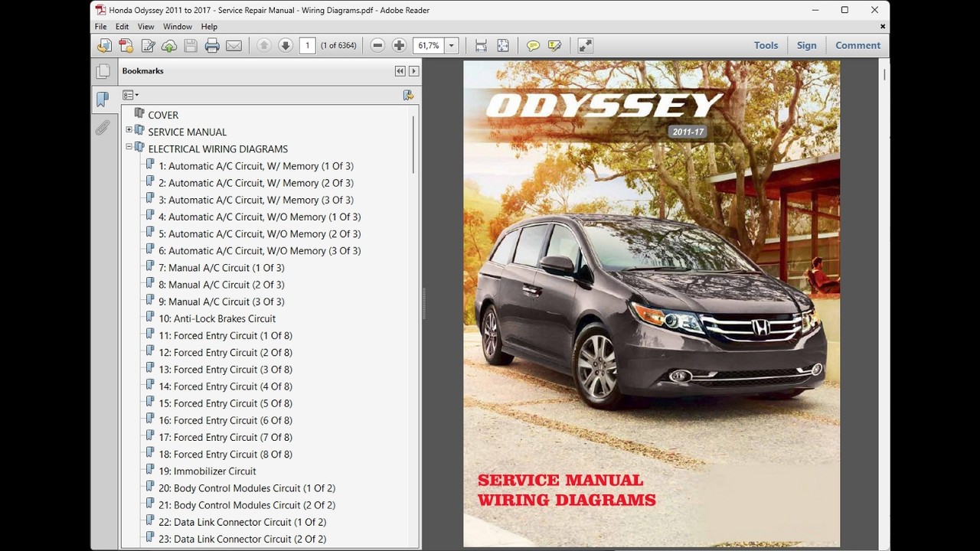The height and width of the screenshot is (551, 980).
Task: Open the Window menu
Action: [178, 27]
